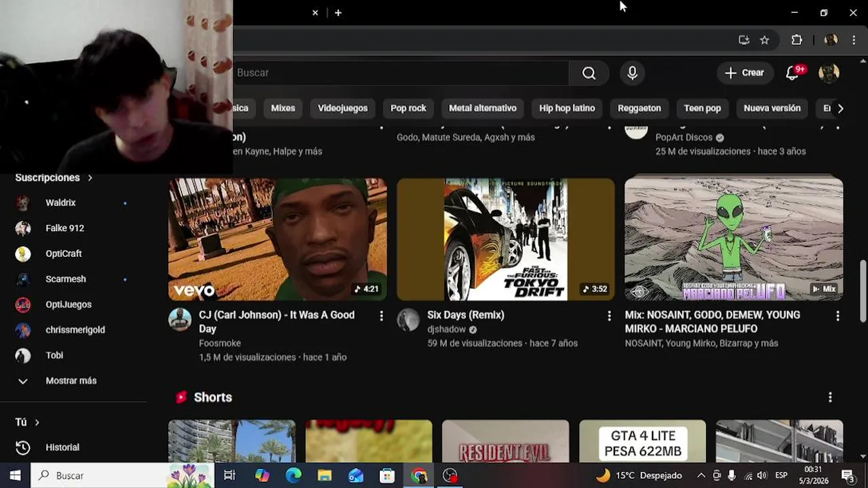
Task: Click the install app icon in address bar
Action: pyautogui.click(x=744, y=40)
